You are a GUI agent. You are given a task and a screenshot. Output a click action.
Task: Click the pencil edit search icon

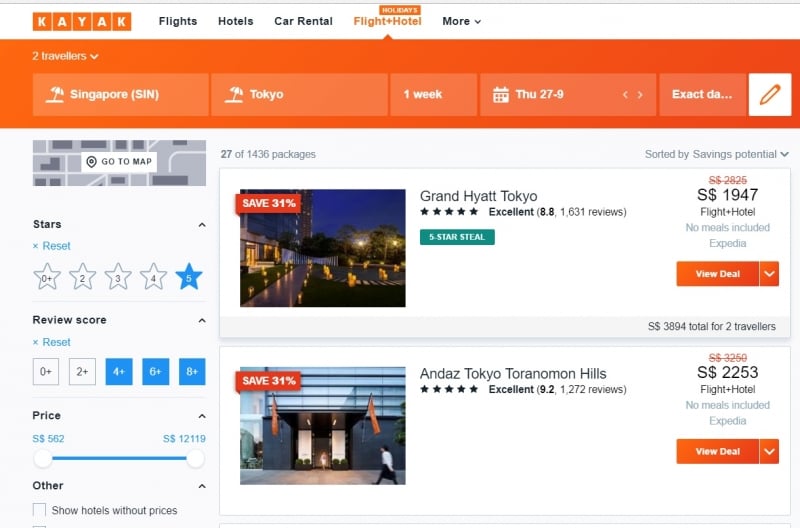pyautogui.click(x=769, y=94)
